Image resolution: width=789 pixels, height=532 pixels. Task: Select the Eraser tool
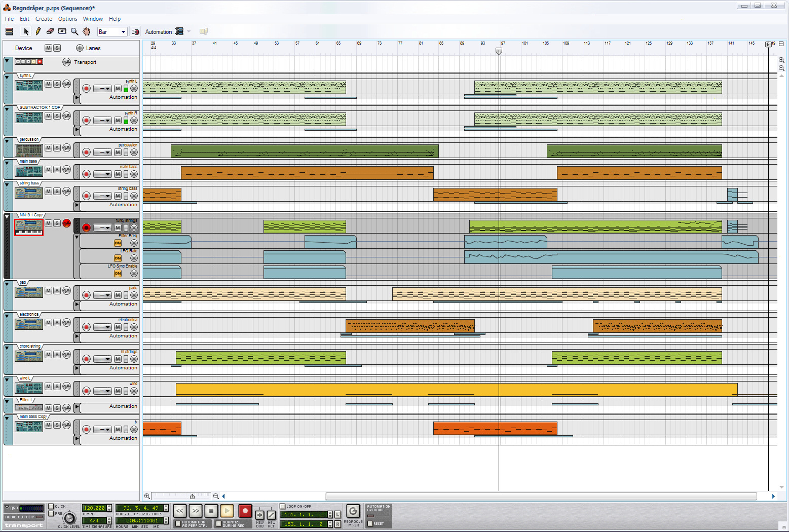coord(50,31)
